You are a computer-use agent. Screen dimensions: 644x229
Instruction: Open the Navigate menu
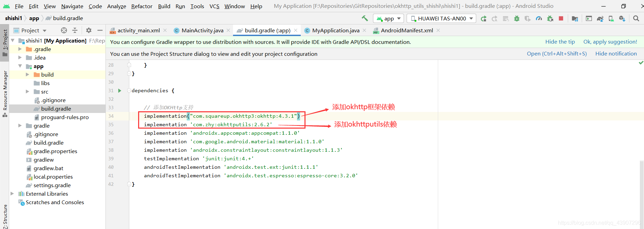coord(72,6)
